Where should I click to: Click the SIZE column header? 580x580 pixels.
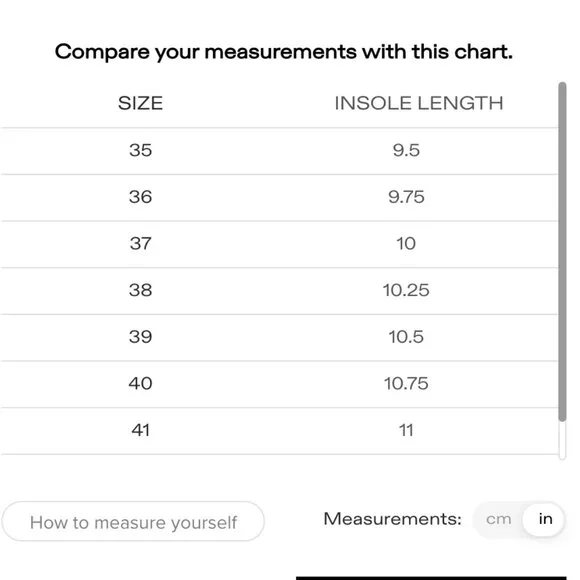140,103
